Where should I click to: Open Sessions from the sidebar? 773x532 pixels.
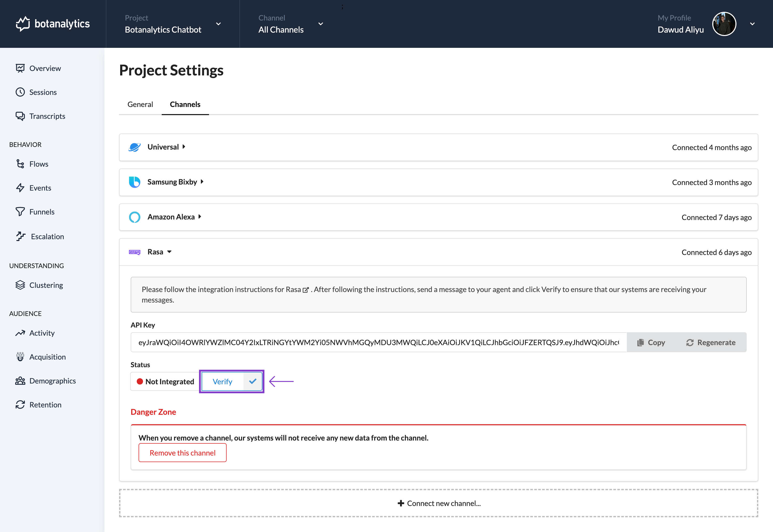[x=43, y=92]
